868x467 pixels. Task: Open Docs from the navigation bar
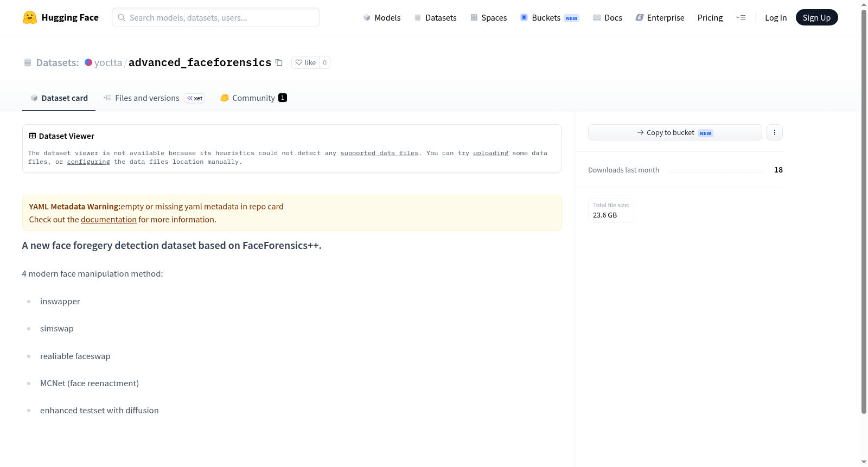[x=608, y=17]
